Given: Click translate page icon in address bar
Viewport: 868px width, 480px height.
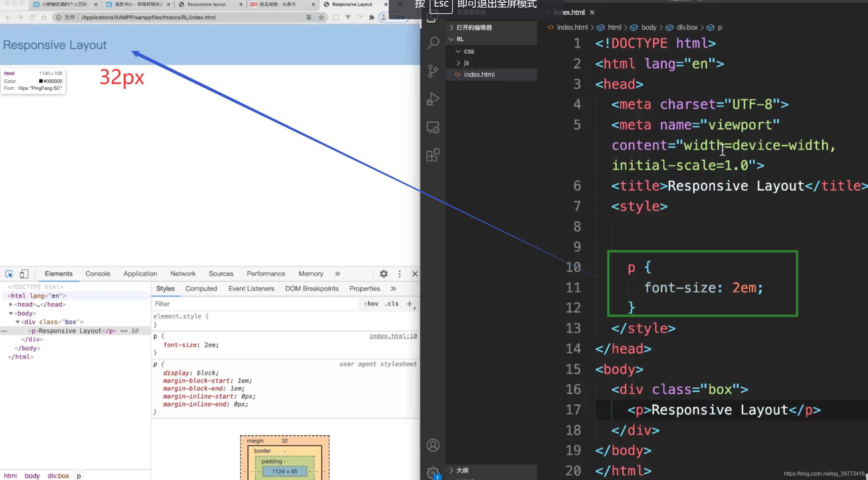Looking at the screenshot, I should pyautogui.click(x=309, y=17).
